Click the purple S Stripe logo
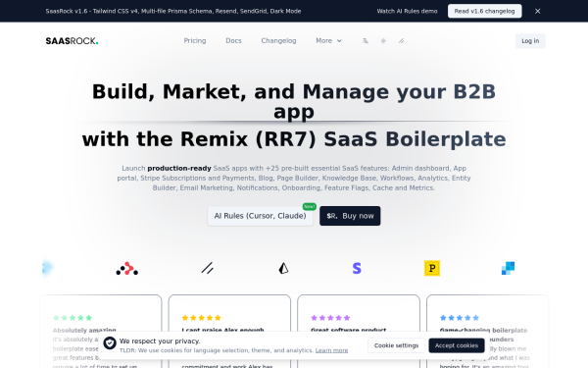The height and width of the screenshot is (368, 588). point(357,268)
